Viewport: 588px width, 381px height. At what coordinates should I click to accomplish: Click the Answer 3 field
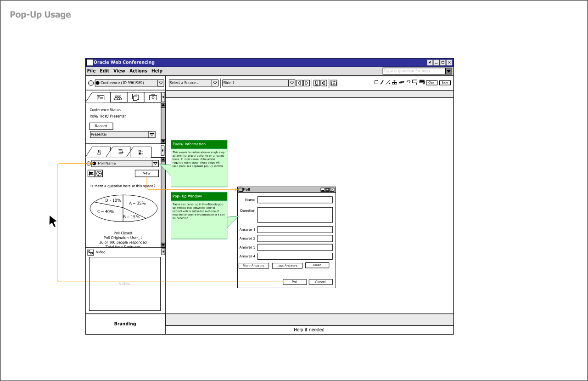pos(295,247)
